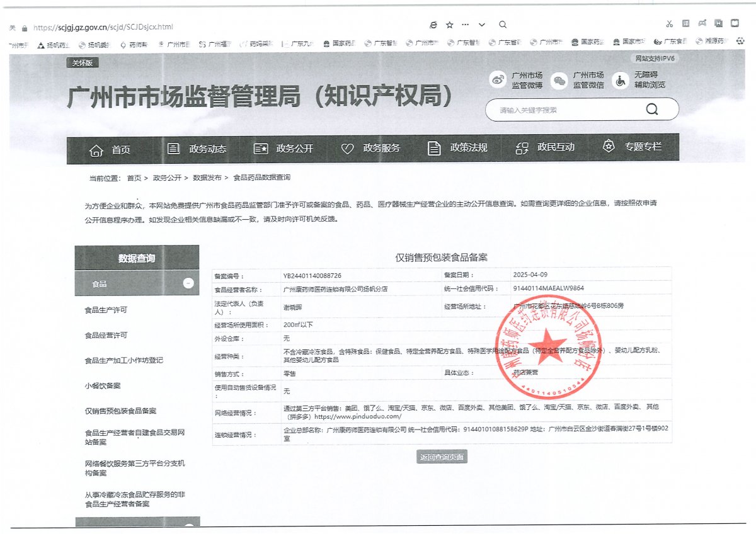Open the 广州福 bookmark

215,44
